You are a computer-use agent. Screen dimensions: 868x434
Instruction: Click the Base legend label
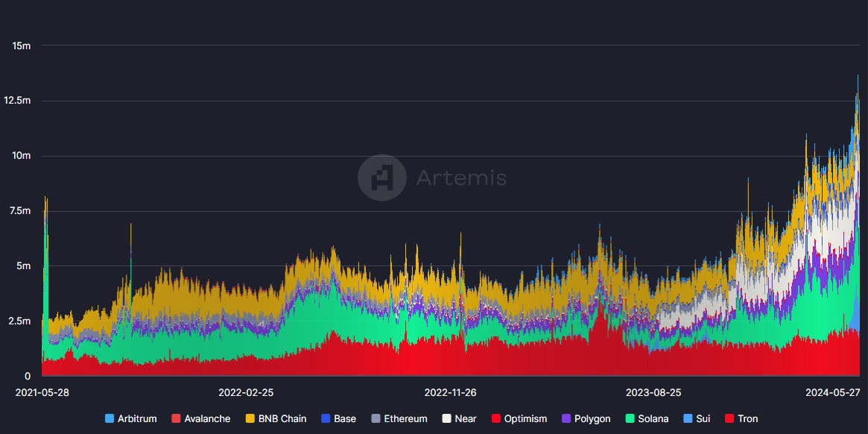click(x=345, y=419)
